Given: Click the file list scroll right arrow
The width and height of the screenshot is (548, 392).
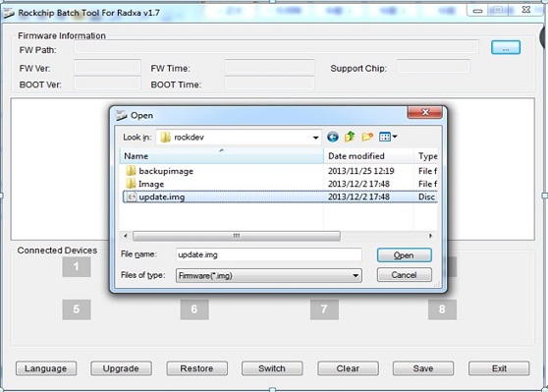Looking at the screenshot, I should (x=431, y=236).
